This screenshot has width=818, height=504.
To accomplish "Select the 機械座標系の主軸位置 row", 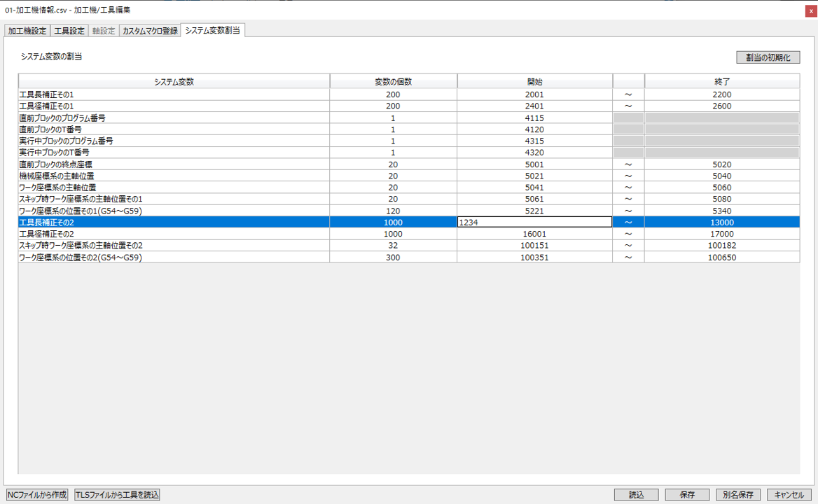I will click(174, 176).
